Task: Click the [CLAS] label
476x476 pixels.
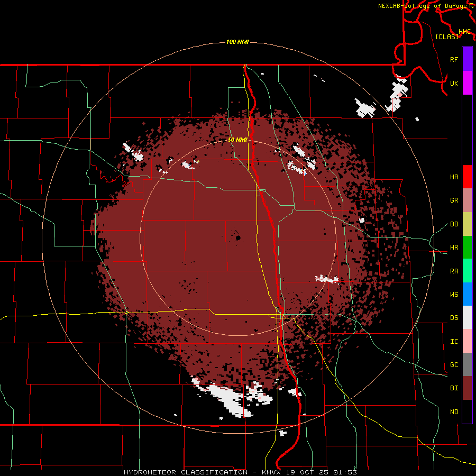Action: 447,36
